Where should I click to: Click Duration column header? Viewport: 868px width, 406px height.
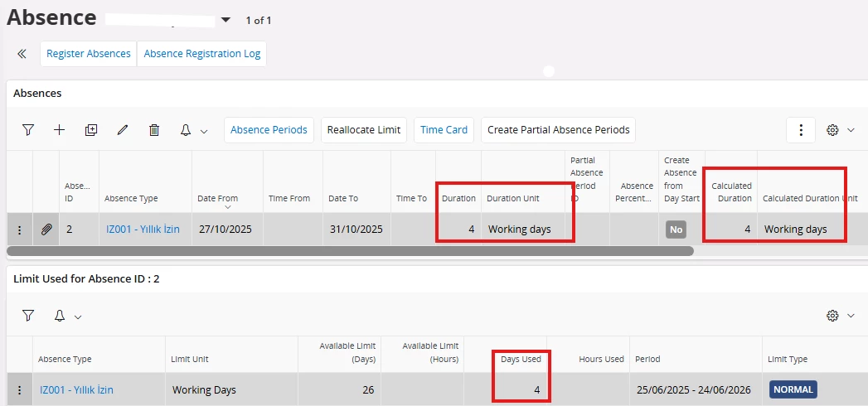458,198
